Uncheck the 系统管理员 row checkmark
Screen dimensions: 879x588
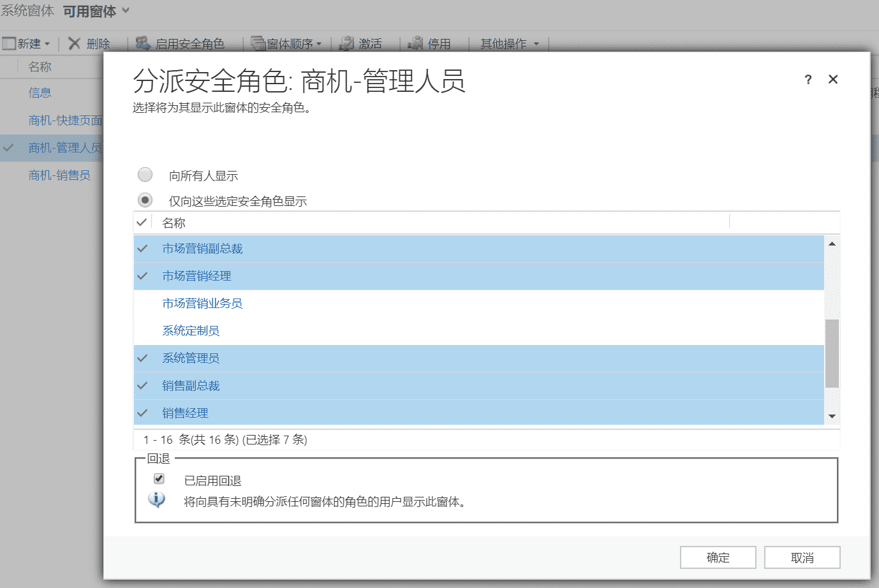(142, 358)
